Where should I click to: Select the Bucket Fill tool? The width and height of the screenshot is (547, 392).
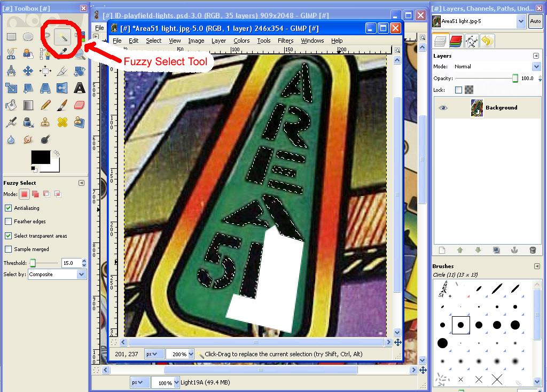click(x=11, y=105)
